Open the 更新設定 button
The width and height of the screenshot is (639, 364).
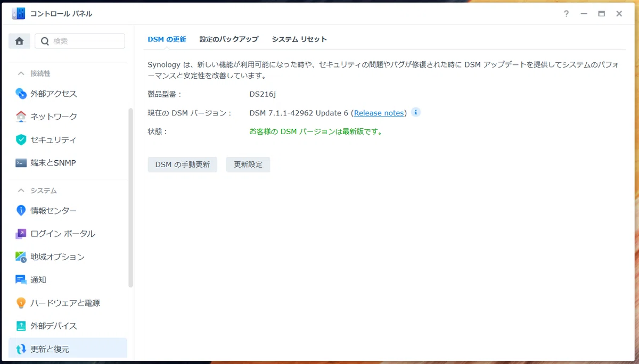248,164
